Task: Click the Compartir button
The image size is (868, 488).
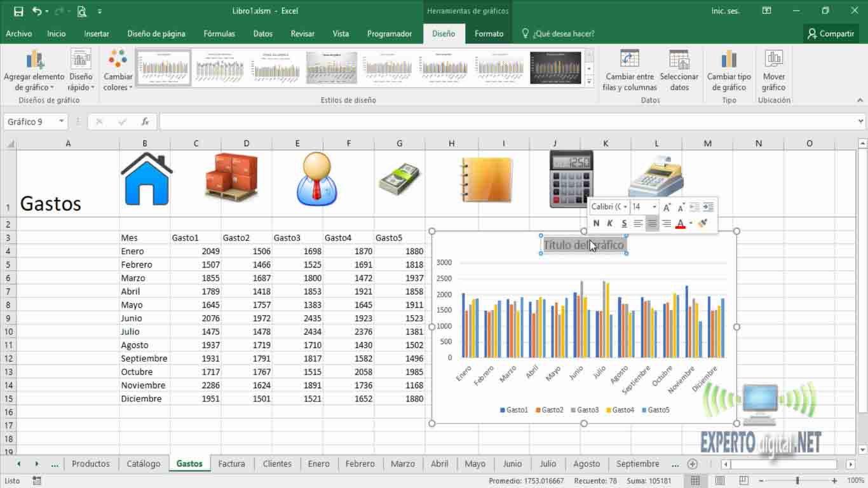Action: (x=831, y=34)
